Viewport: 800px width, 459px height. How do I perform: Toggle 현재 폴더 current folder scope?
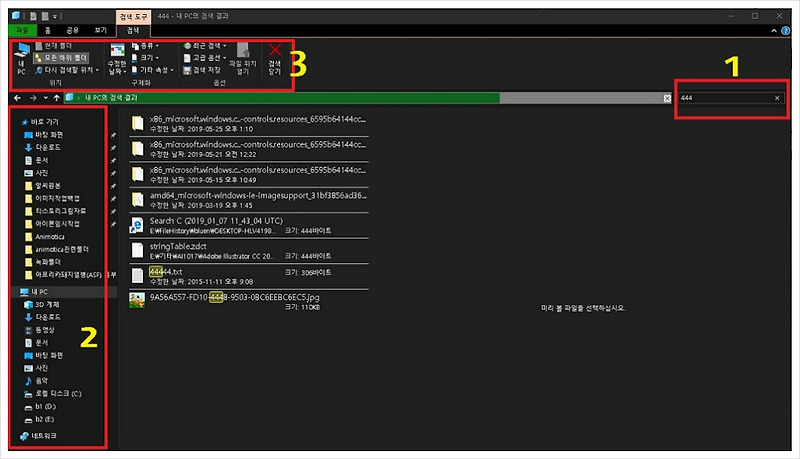click(54, 46)
